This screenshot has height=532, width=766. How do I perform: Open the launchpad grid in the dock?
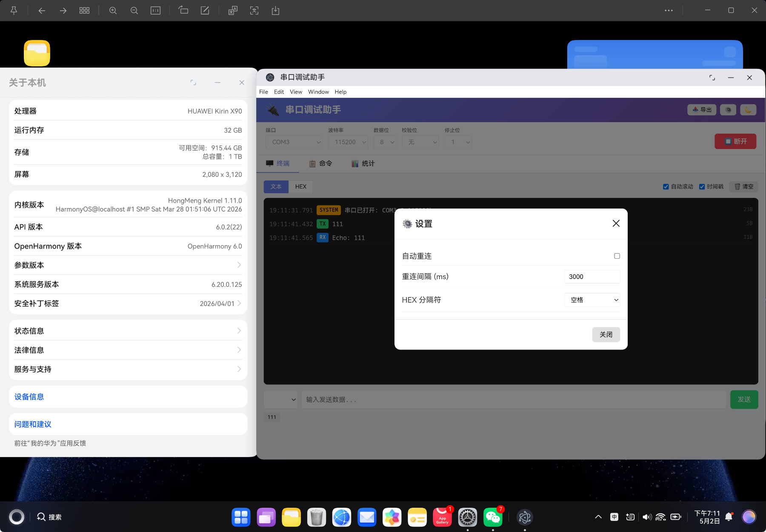click(241, 517)
